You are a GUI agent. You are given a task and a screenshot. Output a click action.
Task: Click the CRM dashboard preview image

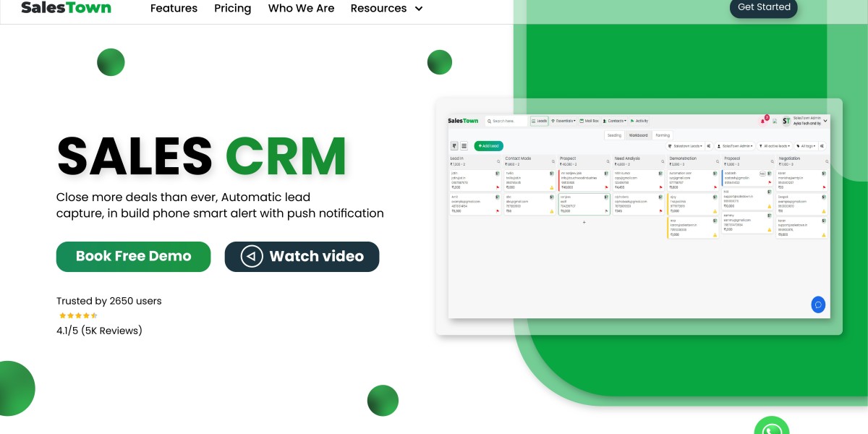point(639,216)
